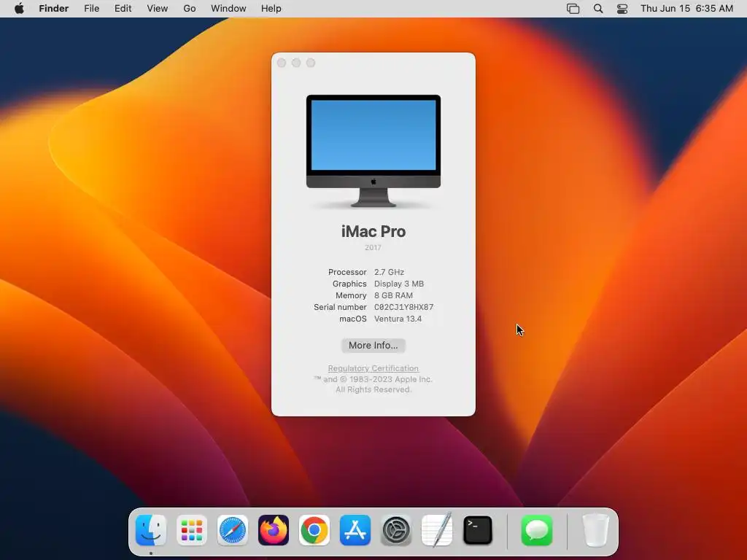Select serial number C02CJ1Y8HX87
The height and width of the screenshot is (560, 747).
[403, 307]
